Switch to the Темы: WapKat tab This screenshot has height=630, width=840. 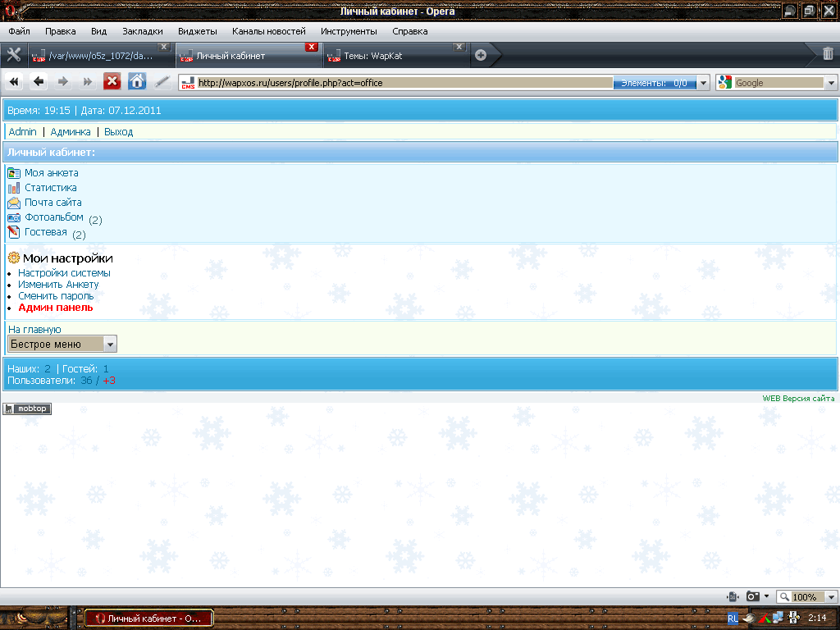(x=395, y=56)
